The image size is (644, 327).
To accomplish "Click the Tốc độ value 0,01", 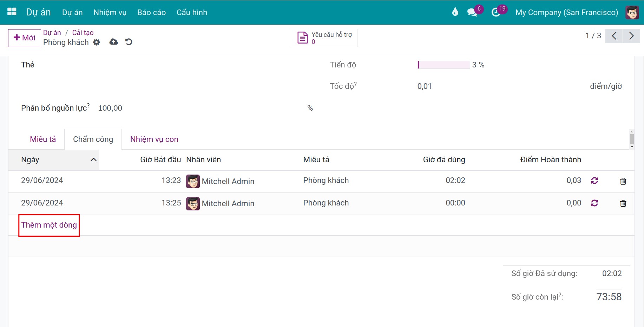I will point(424,86).
